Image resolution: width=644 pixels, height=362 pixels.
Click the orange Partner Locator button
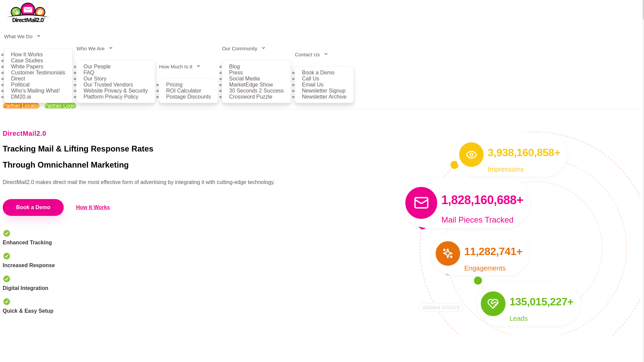click(x=21, y=106)
